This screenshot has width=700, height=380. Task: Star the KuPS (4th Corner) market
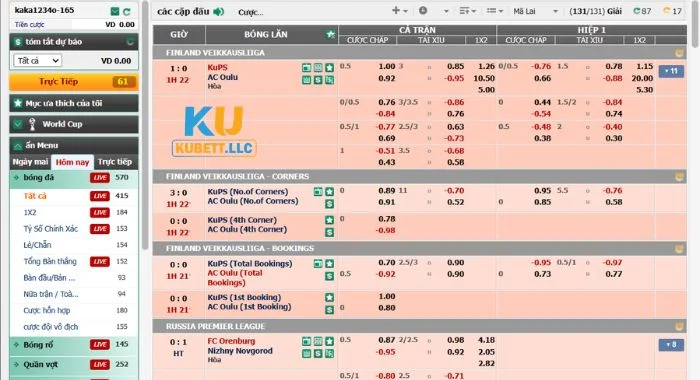coord(329,220)
